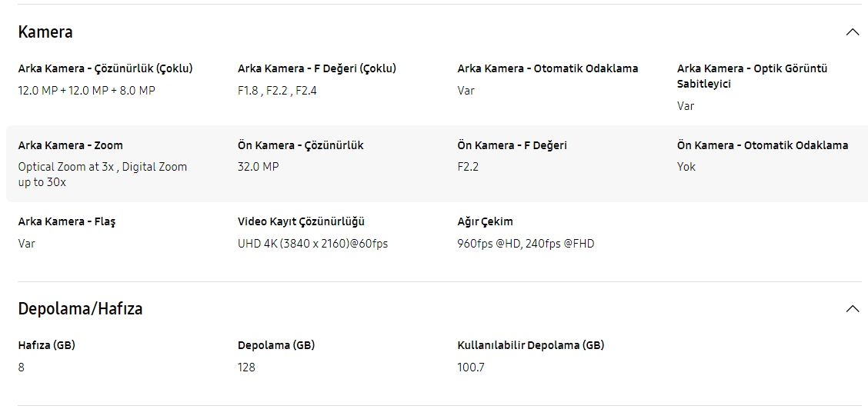
Task: Click the 12.0 MP + 12.0 MP + 8.0 MP value
Action: (87, 91)
